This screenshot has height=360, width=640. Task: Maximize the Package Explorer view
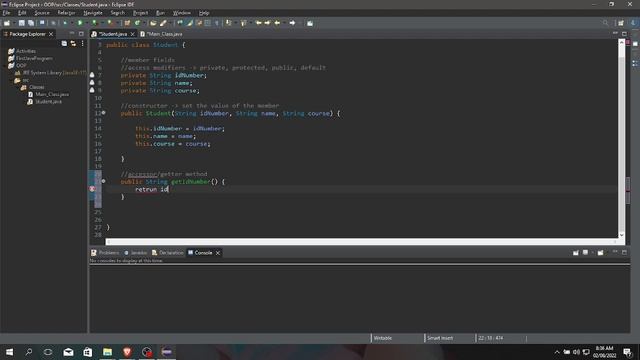point(81,33)
